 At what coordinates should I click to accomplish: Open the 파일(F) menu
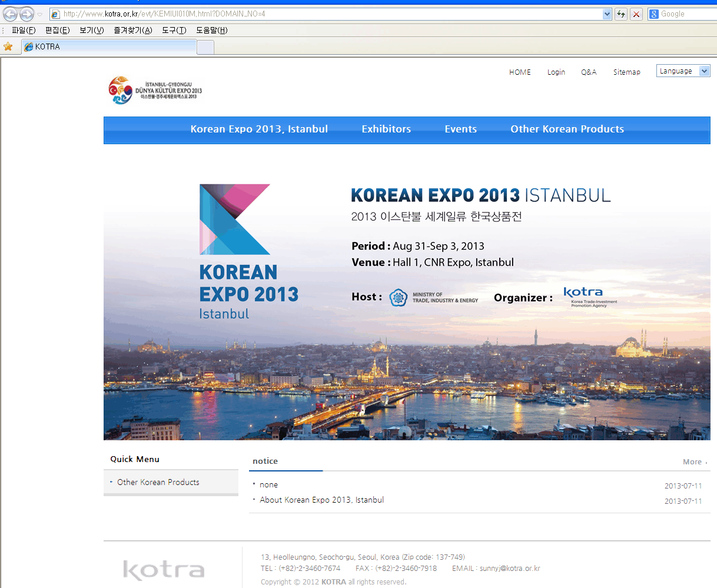24,30
